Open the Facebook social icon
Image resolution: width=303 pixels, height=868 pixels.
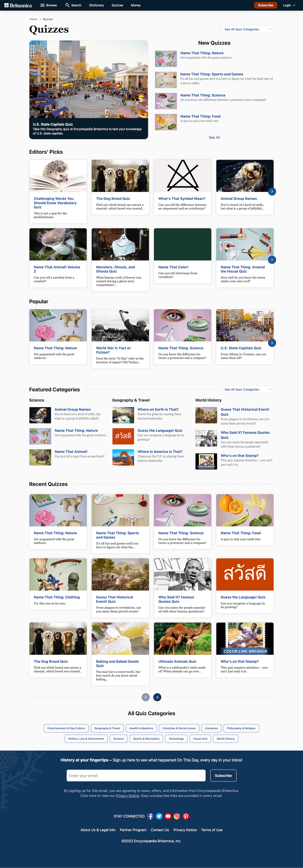[151, 816]
